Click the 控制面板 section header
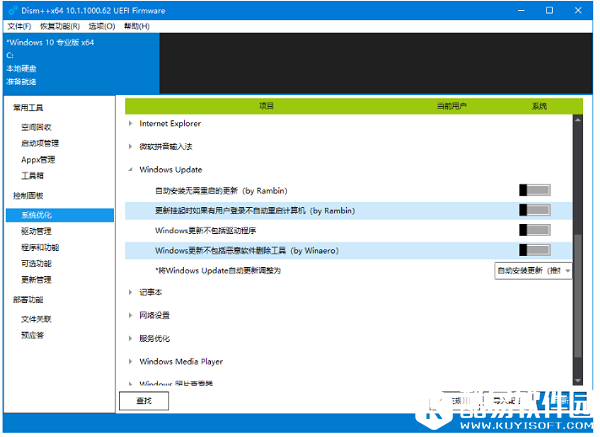The width and height of the screenshot is (600, 437). [28, 196]
